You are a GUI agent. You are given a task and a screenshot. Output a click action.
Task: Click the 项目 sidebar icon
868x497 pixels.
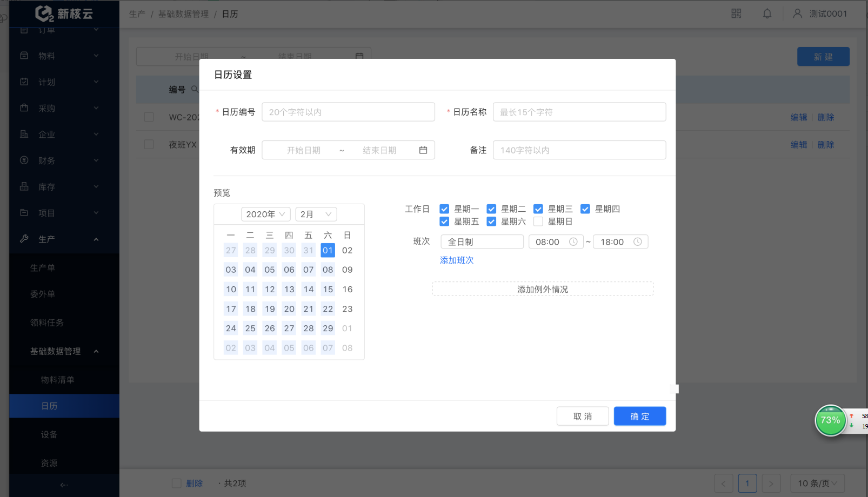pyautogui.click(x=24, y=213)
